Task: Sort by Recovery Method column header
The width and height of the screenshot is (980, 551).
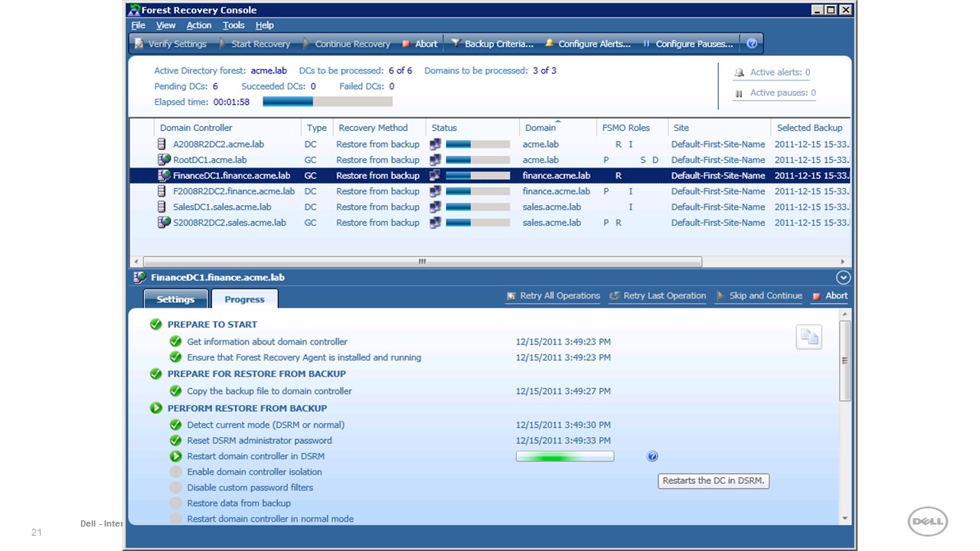Action: [378, 128]
